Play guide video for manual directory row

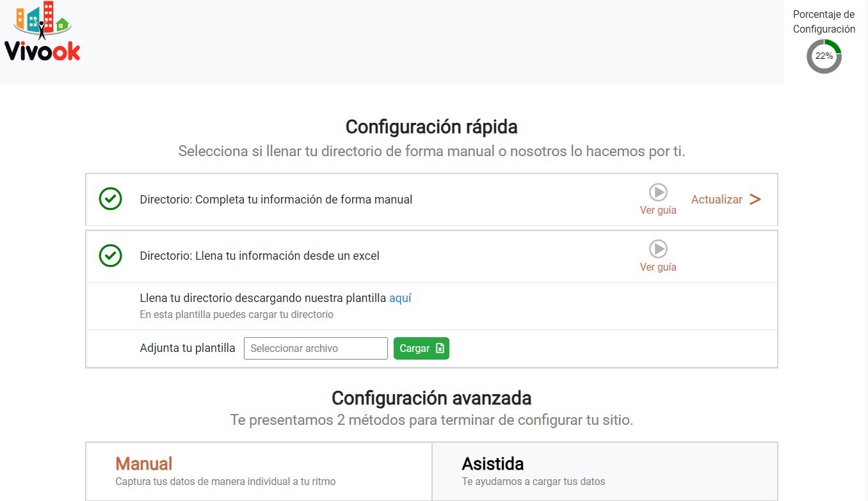pos(658,192)
